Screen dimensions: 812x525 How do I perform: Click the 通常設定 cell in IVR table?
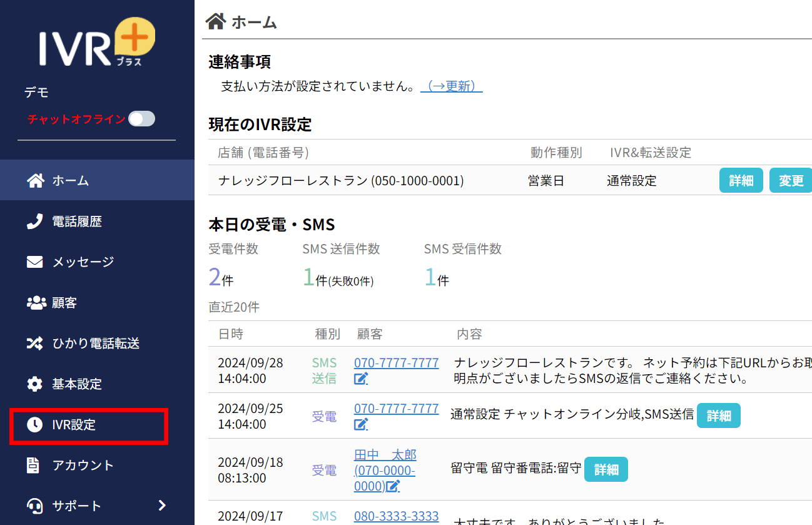632,181
